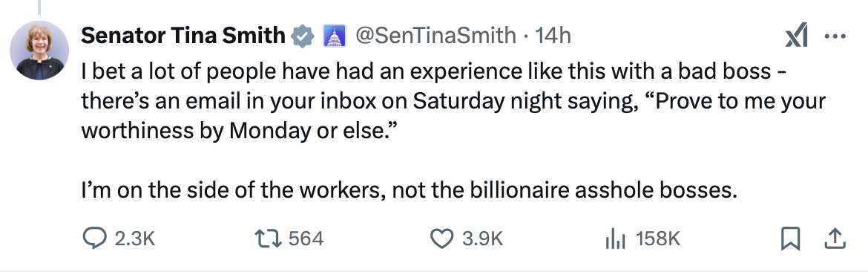Image resolution: width=868 pixels, height=272 pixels.
Task: Click the 'side of the workers' sentence
Action: 409,190
